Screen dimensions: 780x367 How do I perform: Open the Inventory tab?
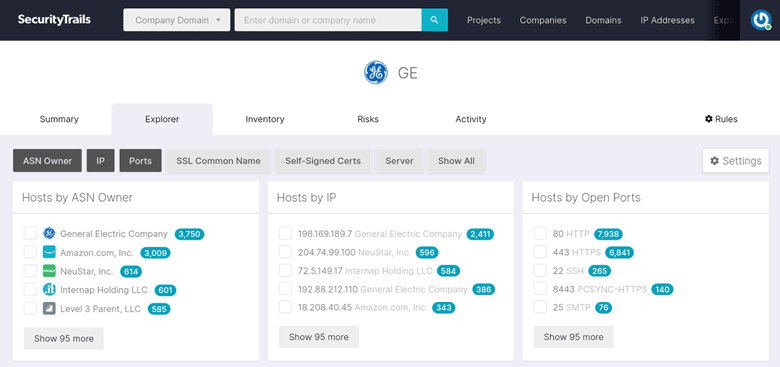(265, 119)
